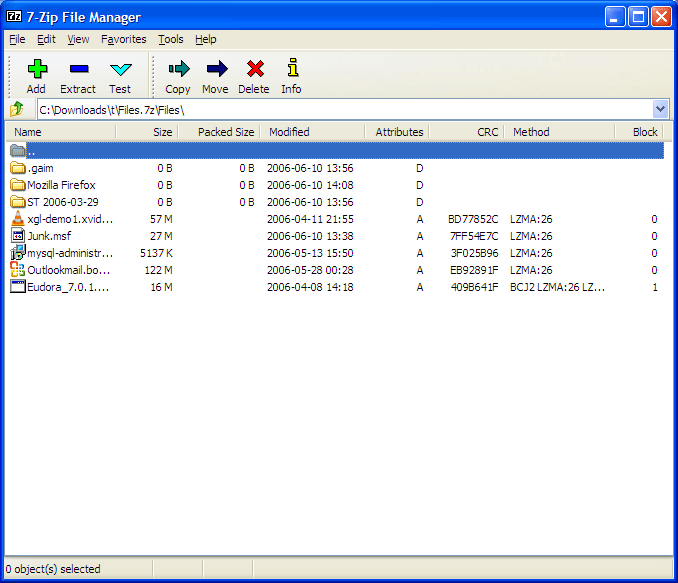Click the ST 2006-03-29 folder icon
Image resolution: width=678 pixels, height=583 pixels.
[17, 202]
